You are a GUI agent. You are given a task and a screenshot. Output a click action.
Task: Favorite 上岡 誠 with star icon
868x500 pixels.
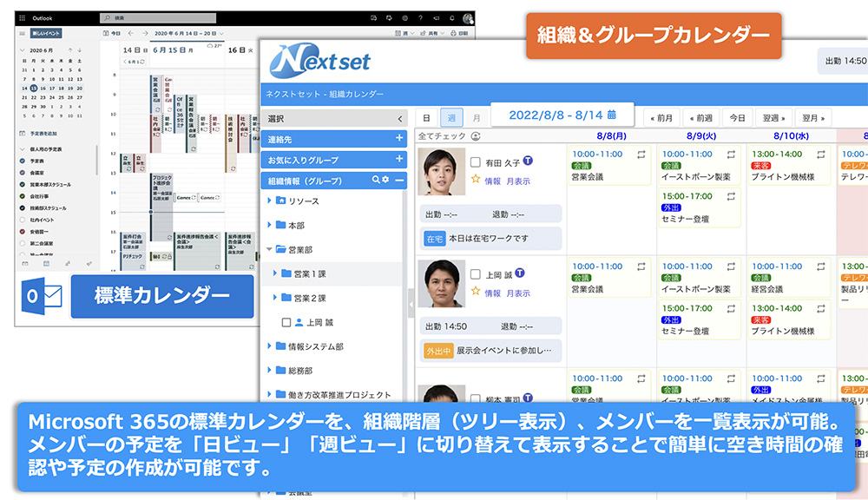(x=476, y=292)
